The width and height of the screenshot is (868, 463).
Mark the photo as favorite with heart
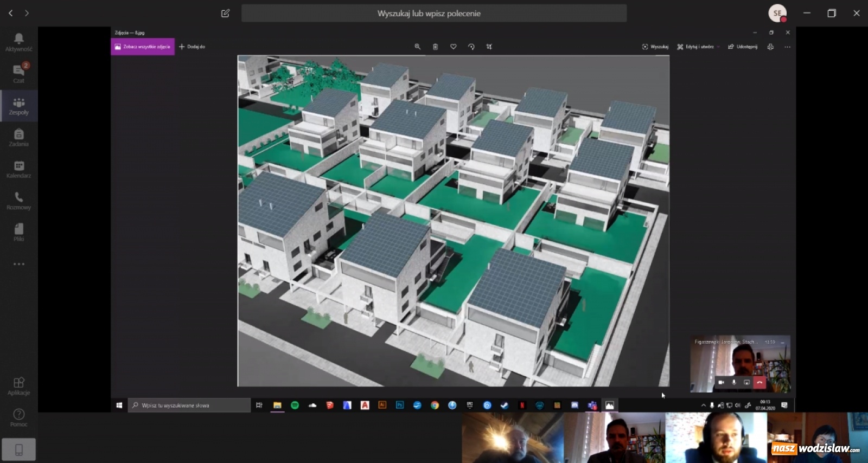(x=453, y=47)
